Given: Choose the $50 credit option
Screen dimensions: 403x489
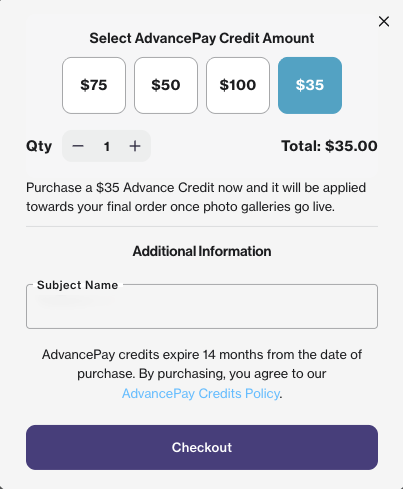Looking at the screenshot, I should pos(166,85).
